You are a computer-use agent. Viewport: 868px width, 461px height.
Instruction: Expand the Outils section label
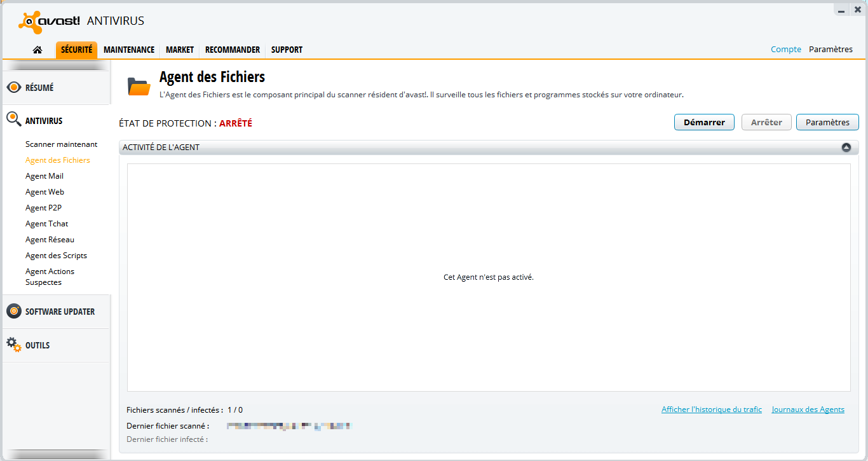tap(37, 345)
